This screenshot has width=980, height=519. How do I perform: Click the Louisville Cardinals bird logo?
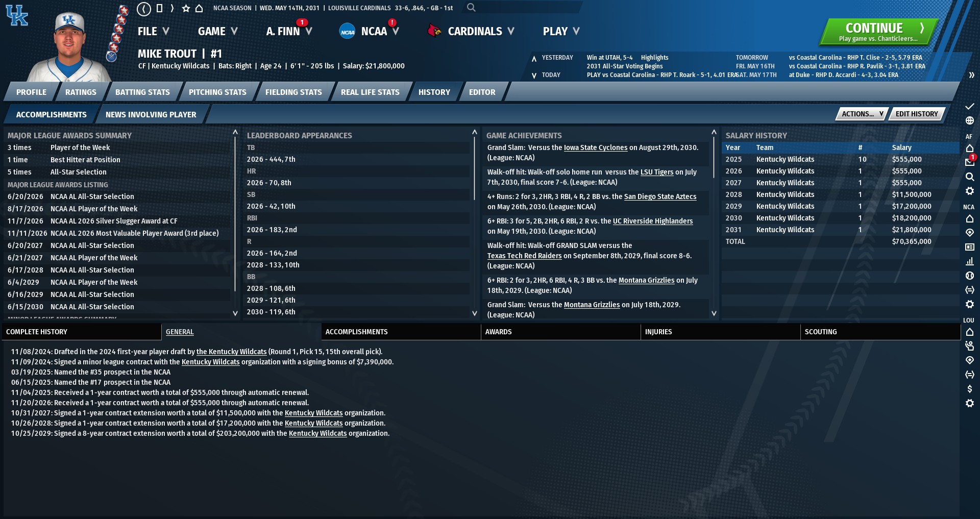coord(434,32)
